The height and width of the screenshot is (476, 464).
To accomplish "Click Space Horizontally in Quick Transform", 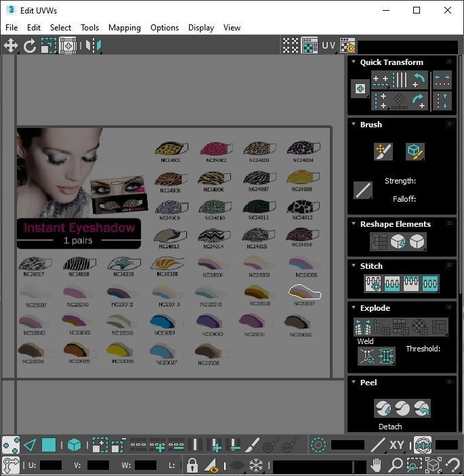I will tap(442, 80).
